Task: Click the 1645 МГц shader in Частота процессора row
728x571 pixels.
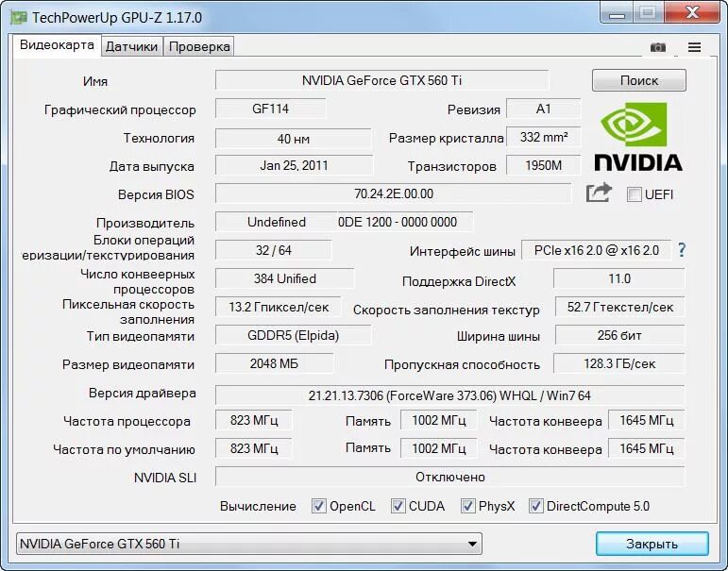Action: 646,420
